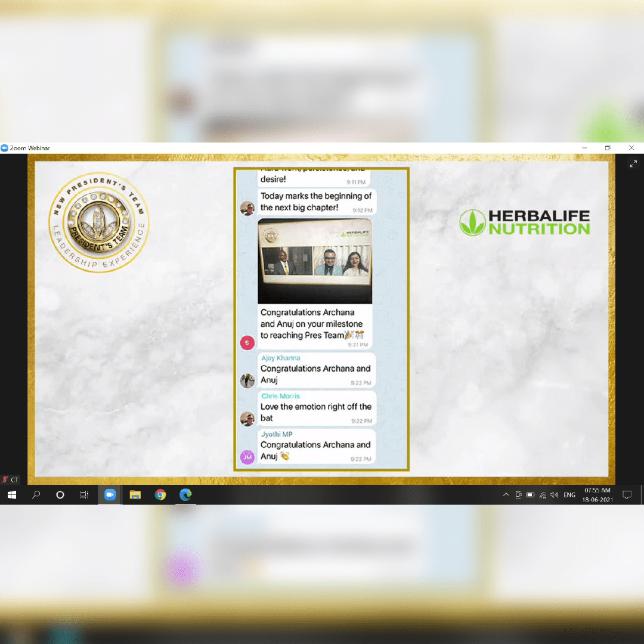Click the battery status tray icon
Viewport: 644px width, 644px height.
click(531, 495)
